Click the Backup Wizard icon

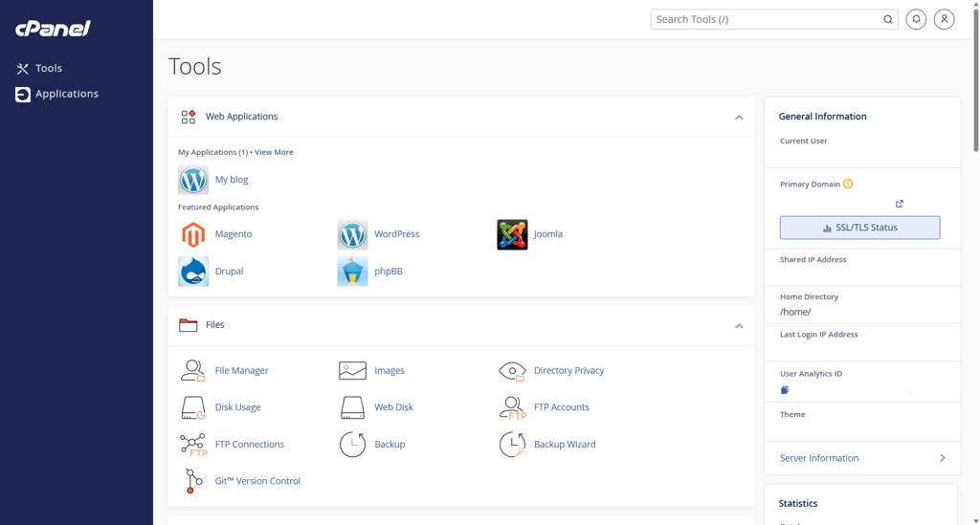click(x=512, y=445)
